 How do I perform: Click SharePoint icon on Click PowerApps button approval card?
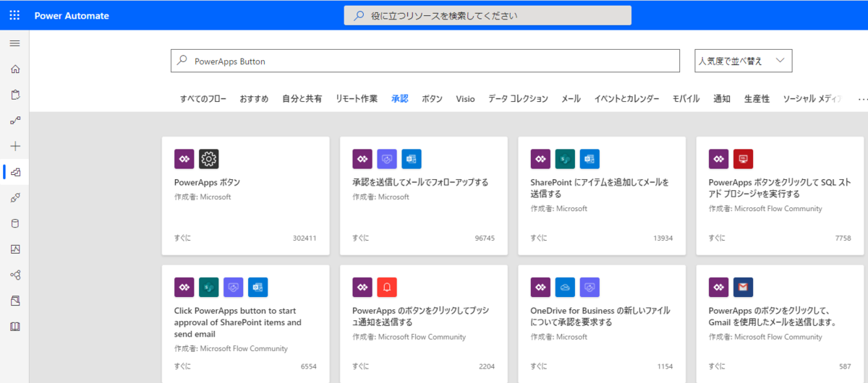coord(209,287)
